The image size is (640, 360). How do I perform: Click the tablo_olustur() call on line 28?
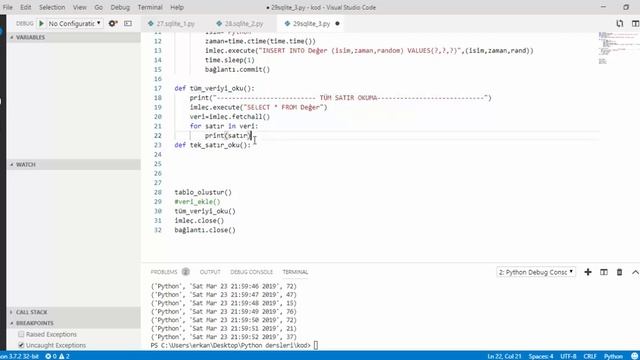tap(203, 192)
